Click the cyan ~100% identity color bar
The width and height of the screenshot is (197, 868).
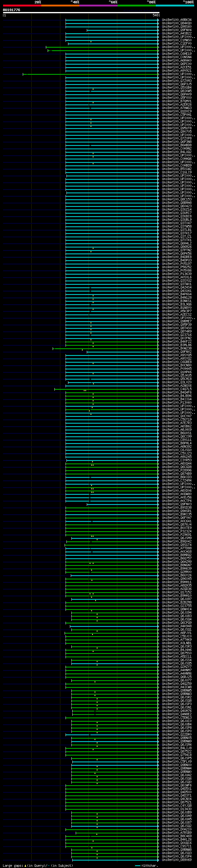pyautogui.click(x=175, y=6)
